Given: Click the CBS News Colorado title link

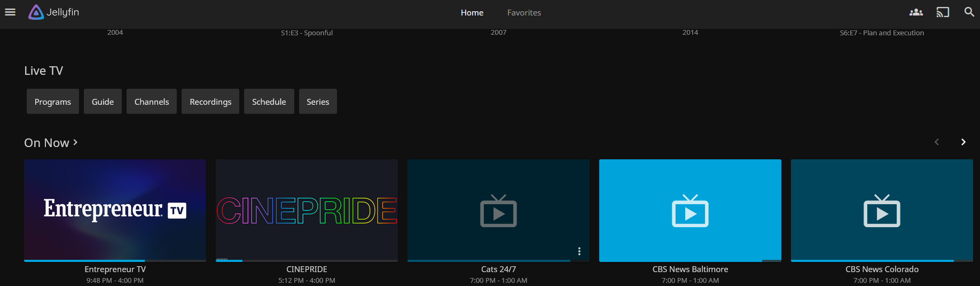Looking at the screenshot, I should [x=882, y=269].
